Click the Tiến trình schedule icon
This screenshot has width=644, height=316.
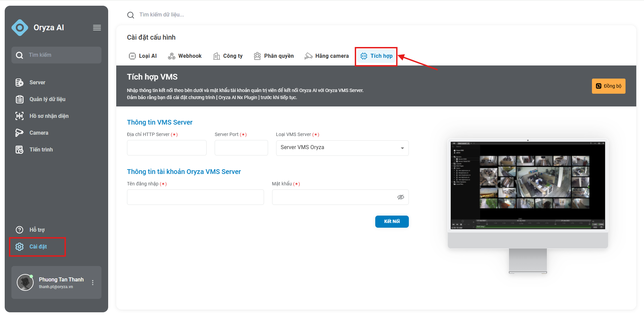click(19, 150)
